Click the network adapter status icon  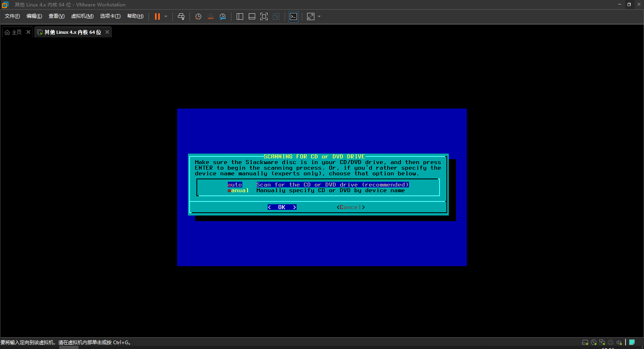[x=602, y=343]
